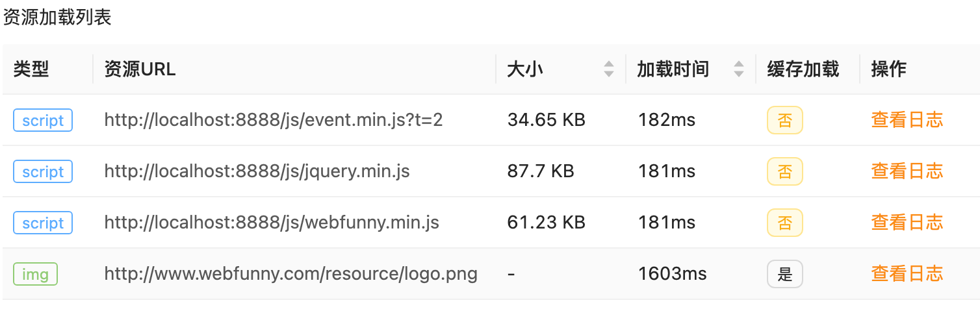Click the 否 cache badge for jquery.min.js

(784, 171)
